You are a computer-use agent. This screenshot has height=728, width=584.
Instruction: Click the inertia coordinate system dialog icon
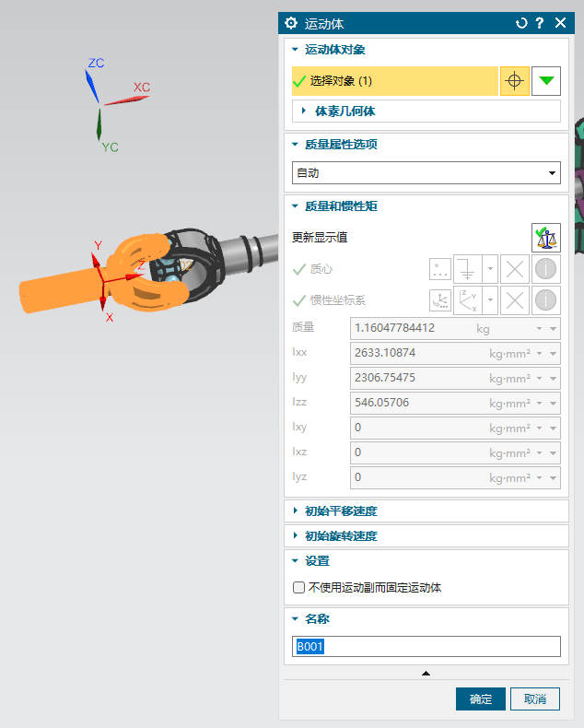441,299
